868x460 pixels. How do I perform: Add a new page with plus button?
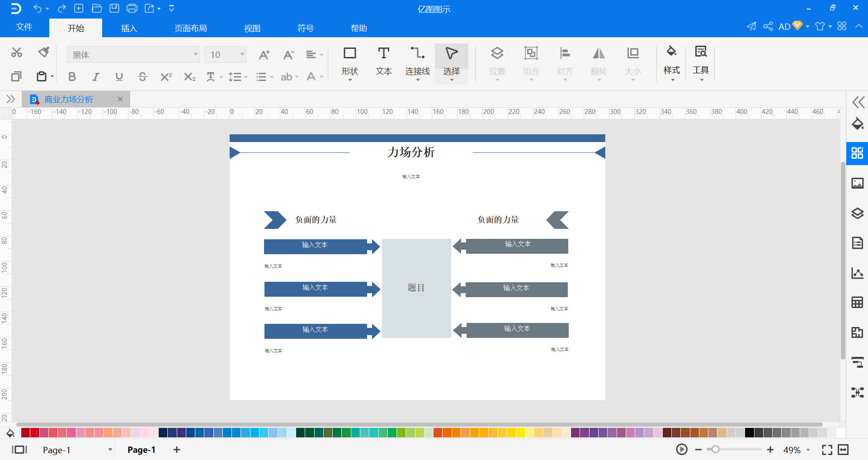click(177, 450)
